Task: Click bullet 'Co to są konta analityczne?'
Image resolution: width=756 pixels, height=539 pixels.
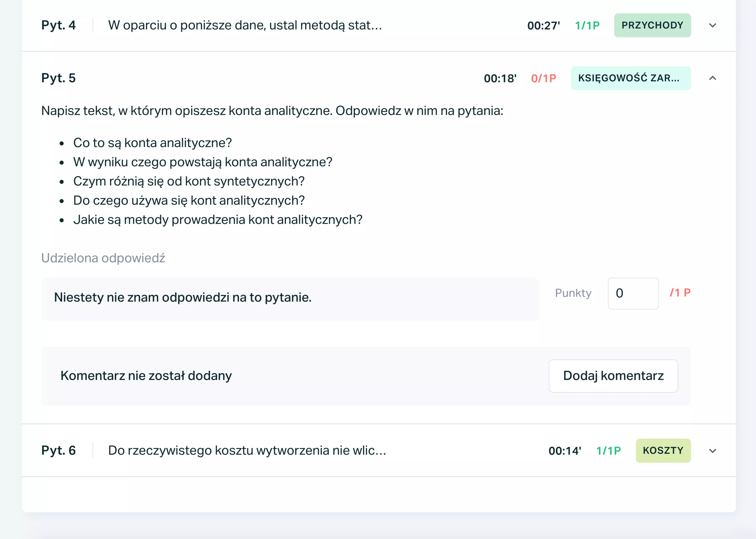Action: tap(152, 143)
